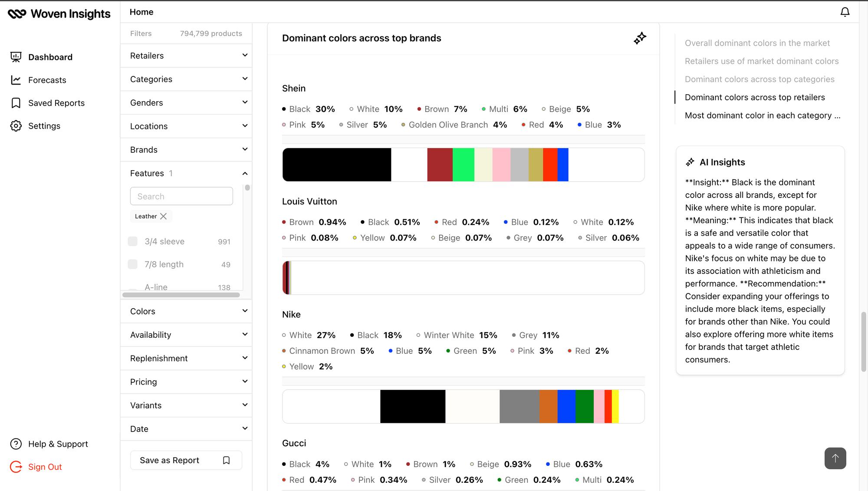868x491 pixels.
Task: Remove the Leather feature filter tag
Action: (163, 216)
